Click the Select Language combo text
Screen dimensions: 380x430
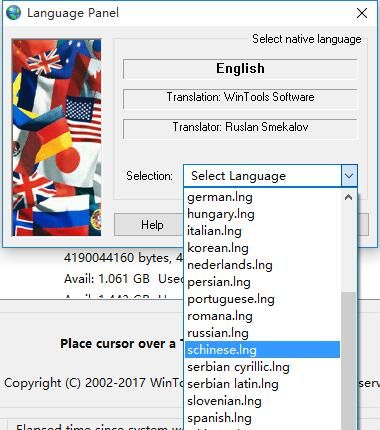[238, 176]
